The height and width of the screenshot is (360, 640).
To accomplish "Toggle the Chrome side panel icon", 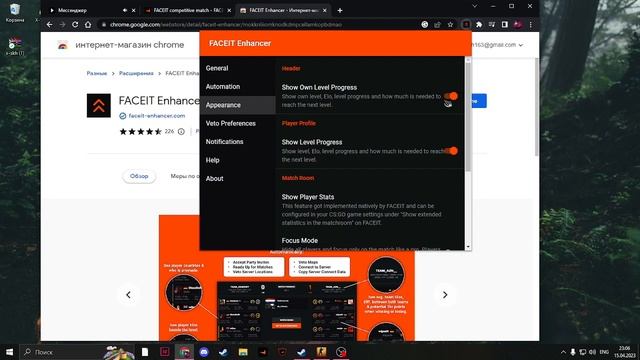I will pyautogui.click(x=504, y=24).
